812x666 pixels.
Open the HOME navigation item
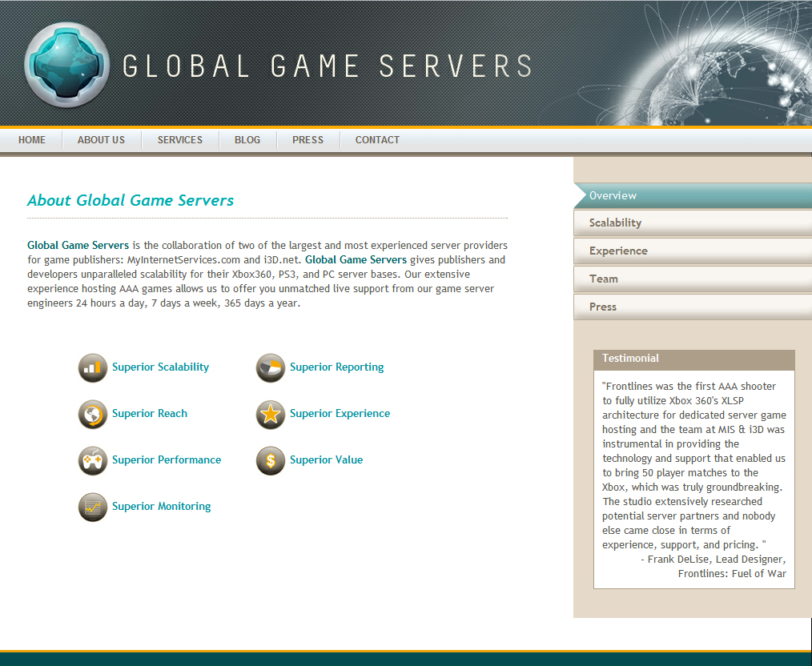(31, 140)
